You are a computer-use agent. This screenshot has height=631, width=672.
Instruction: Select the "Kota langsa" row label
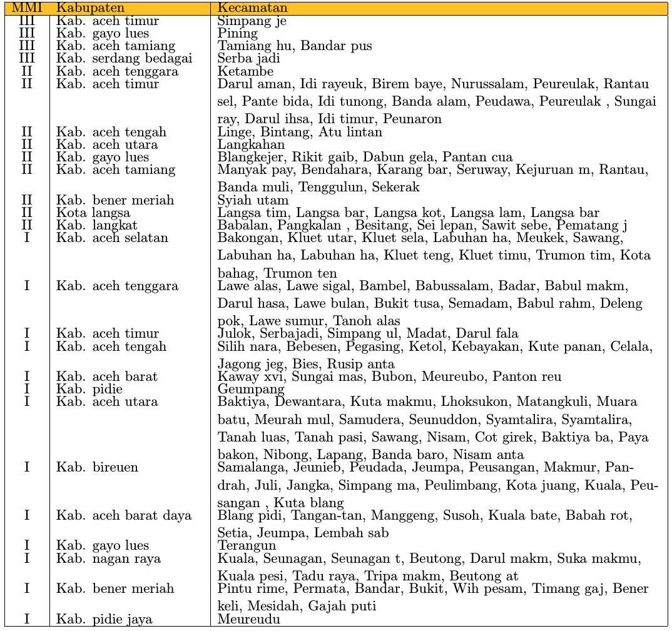pos(93,213)
